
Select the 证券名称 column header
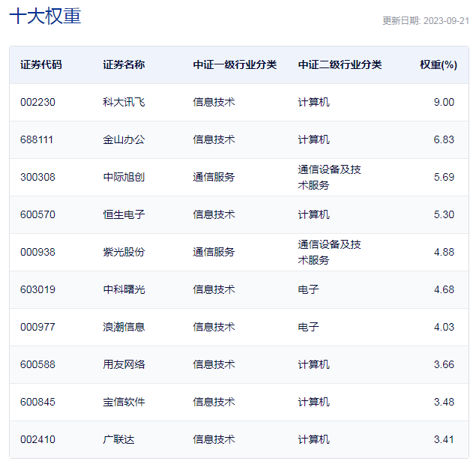(124, 64)
